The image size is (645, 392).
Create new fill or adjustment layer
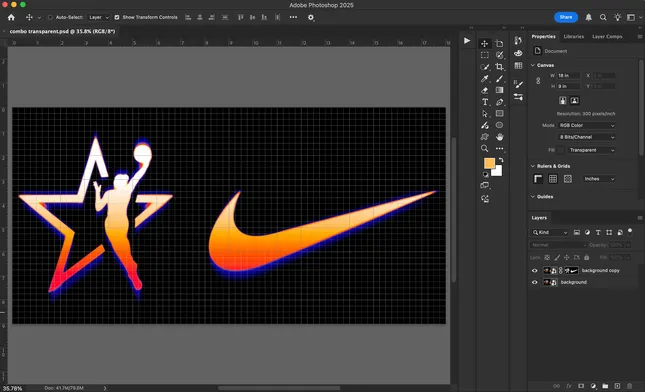593,386
